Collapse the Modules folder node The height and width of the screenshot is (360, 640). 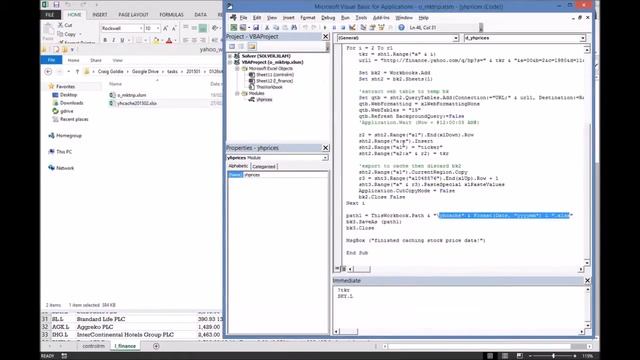[237, 93]
